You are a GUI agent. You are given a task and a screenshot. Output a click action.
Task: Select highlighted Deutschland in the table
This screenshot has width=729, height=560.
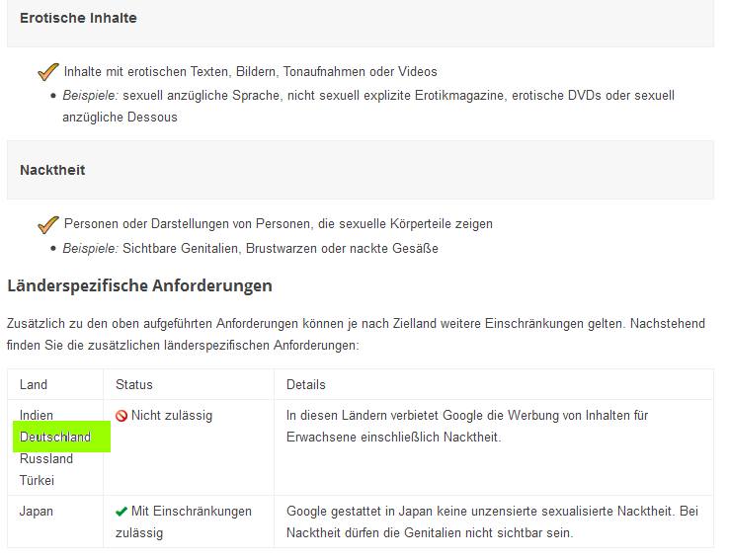[55, 437]
